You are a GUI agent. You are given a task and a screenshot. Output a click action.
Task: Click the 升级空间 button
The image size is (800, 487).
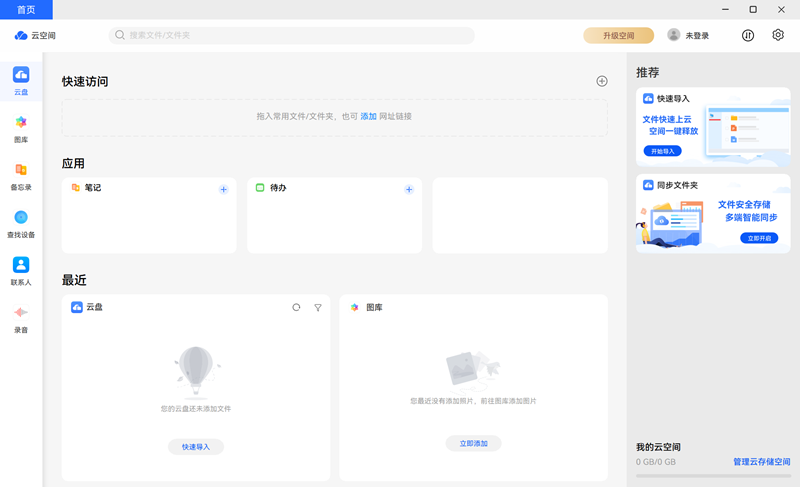click(618, 35)
